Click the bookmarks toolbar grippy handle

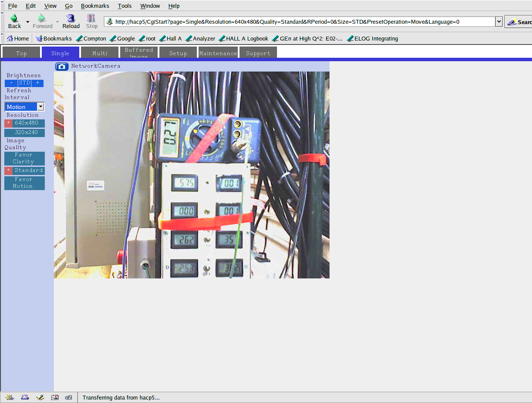2,38
